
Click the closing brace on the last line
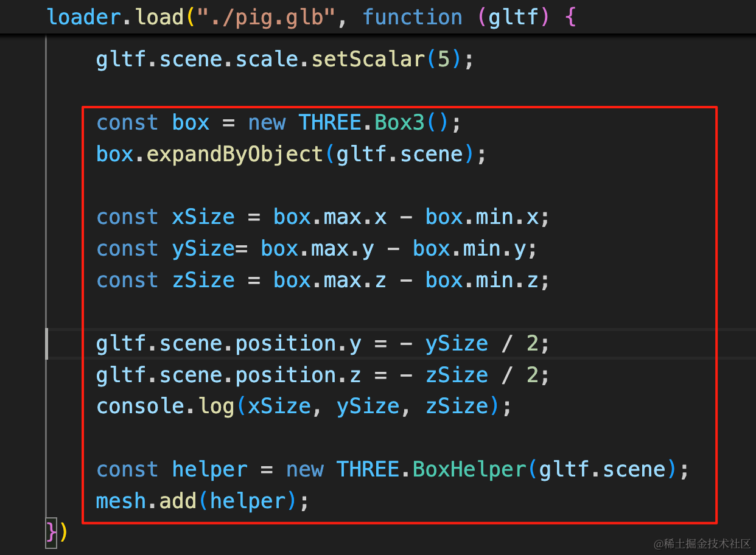51,532
